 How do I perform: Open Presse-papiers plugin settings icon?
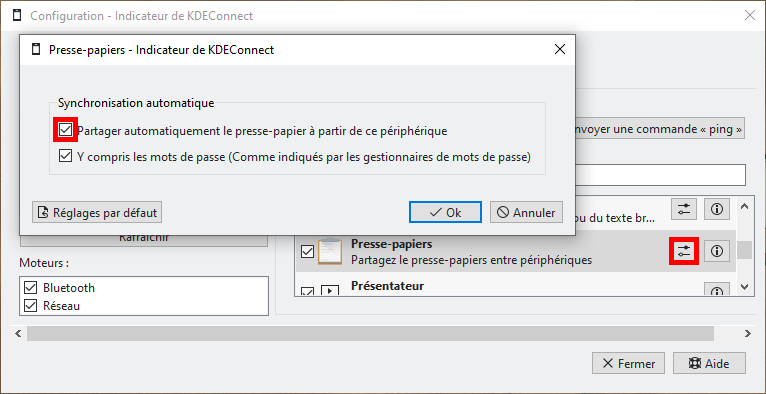click(x=684, y=251)
